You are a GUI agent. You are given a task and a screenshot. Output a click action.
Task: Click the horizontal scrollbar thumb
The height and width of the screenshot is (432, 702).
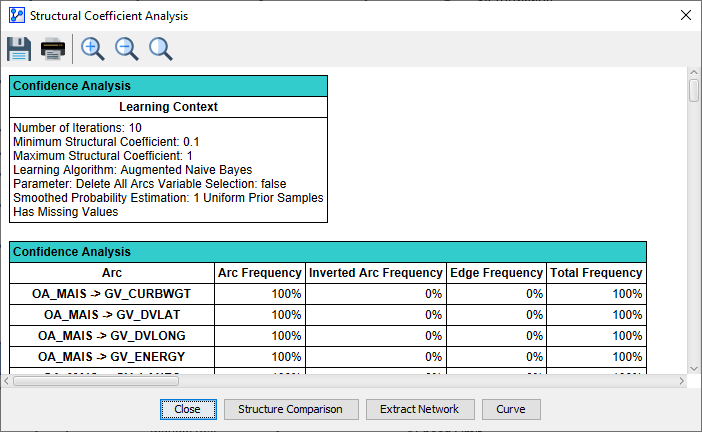96,381
